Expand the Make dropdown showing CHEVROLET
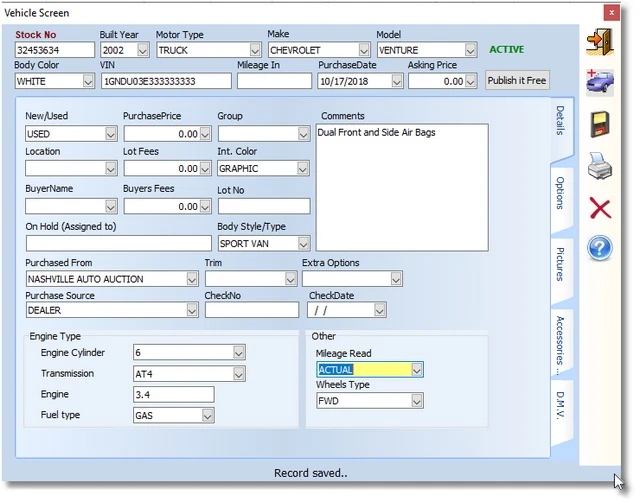640x502 pixels. pyautogui.click(x=362, y=50)
